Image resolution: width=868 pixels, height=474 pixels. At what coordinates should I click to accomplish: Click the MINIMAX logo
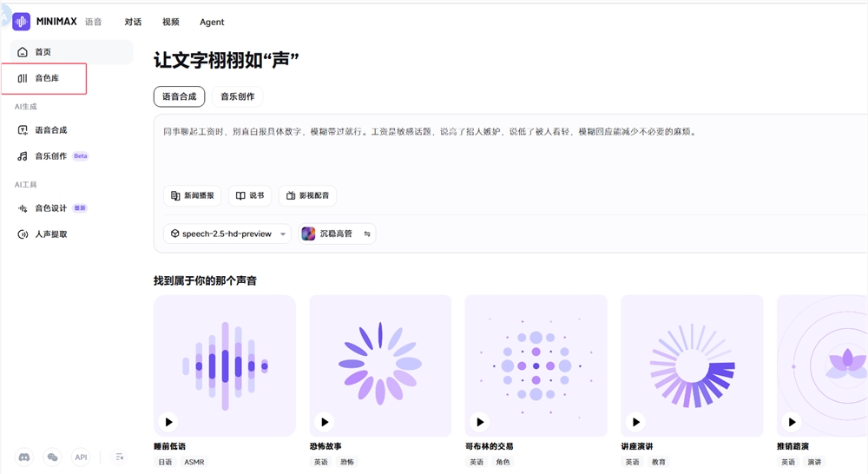45,22
